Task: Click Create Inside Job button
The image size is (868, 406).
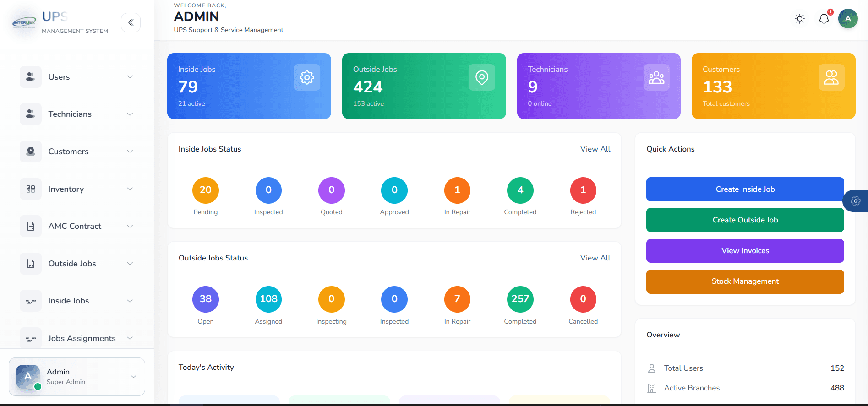Action: 745,189
